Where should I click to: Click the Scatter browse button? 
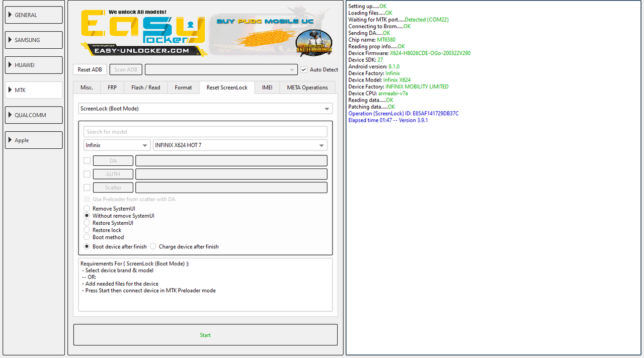point(113,188)
